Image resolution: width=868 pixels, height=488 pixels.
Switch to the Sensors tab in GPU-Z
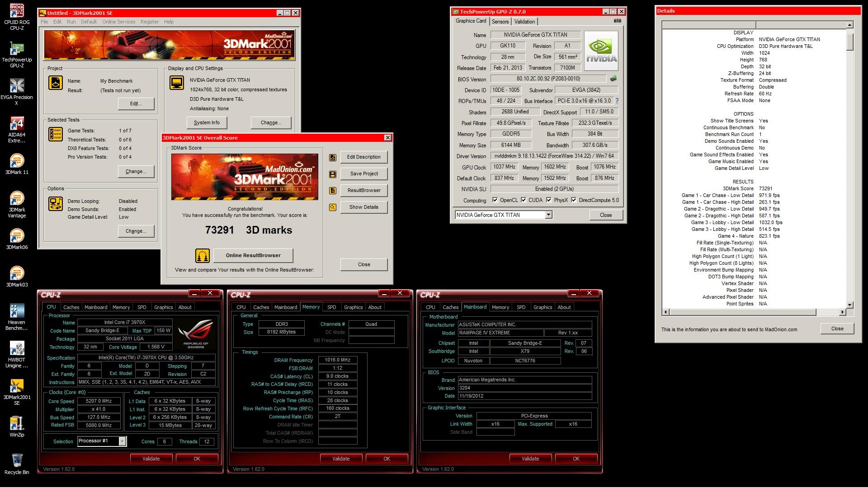(500, 22)
